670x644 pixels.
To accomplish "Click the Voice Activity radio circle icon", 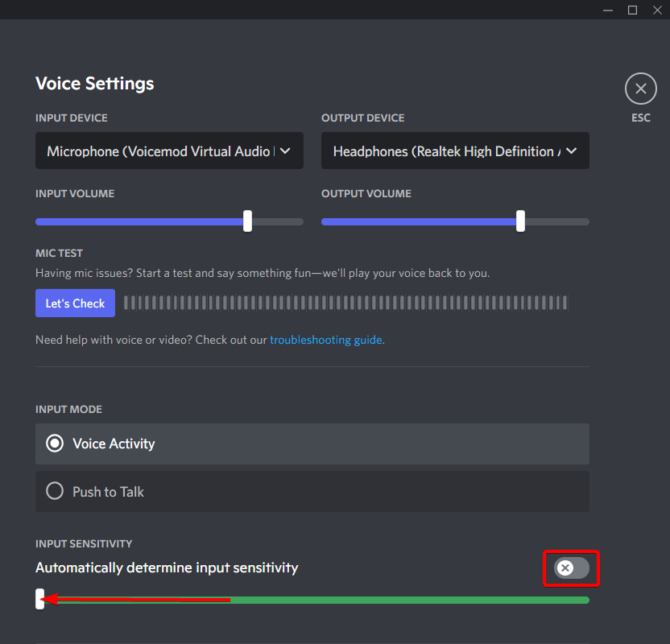I will [x=54, y=443].
